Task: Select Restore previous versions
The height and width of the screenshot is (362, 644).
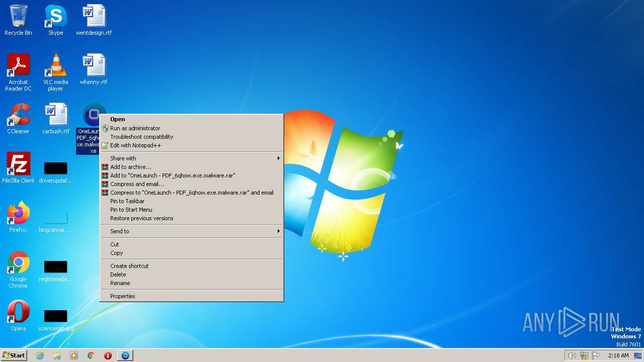Action: pos(192,218)
